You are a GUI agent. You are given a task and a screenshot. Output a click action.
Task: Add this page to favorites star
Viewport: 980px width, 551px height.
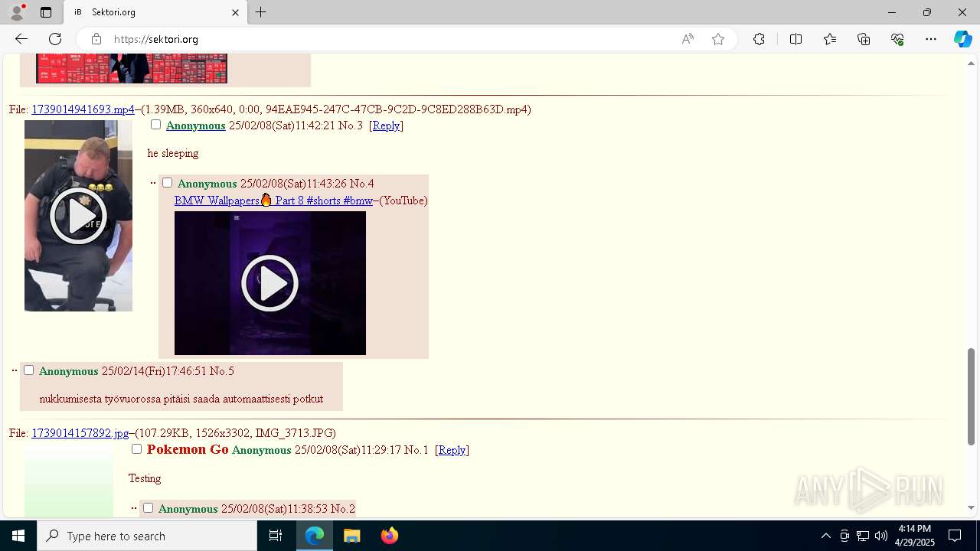718,39
